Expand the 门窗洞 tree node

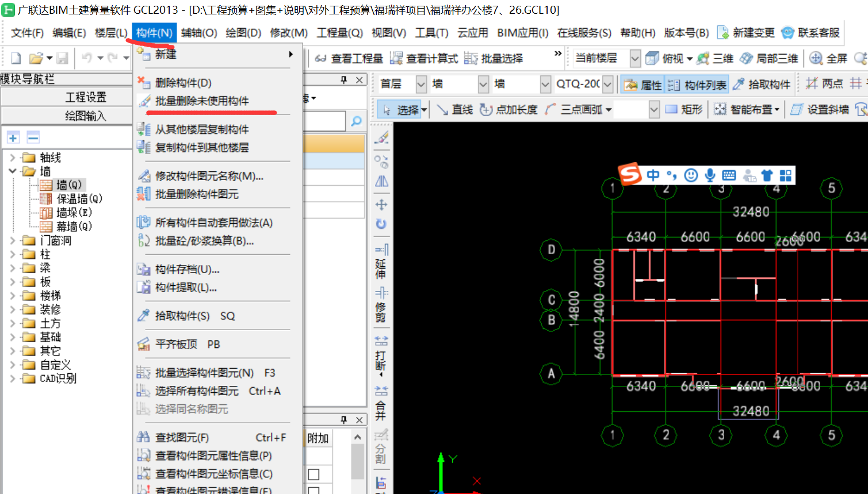(x=13, y=240)
